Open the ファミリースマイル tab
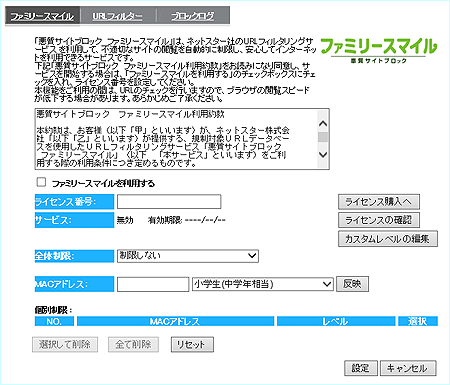Screen dimensions: 450x385 [x=42, y=16]
